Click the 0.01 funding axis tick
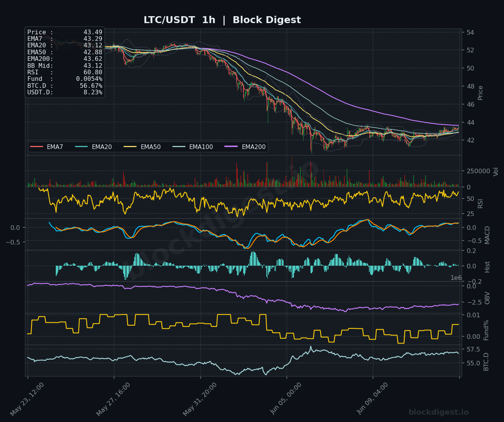 473,315
